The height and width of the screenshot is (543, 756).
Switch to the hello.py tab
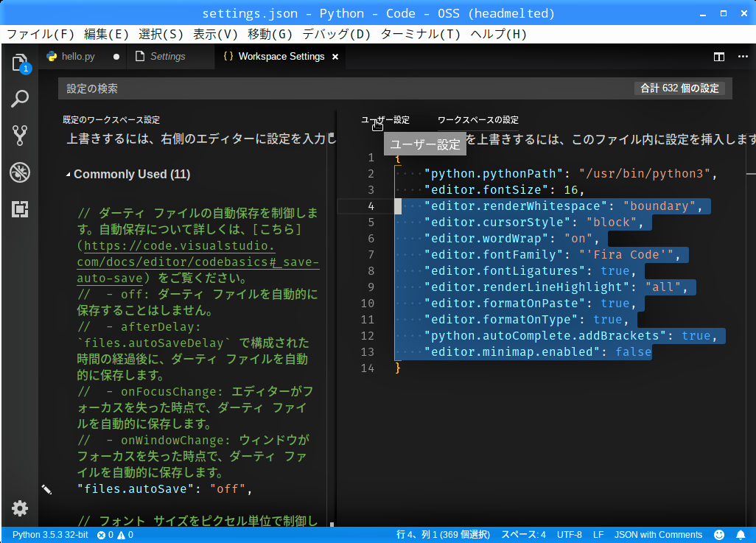point(82,57)
